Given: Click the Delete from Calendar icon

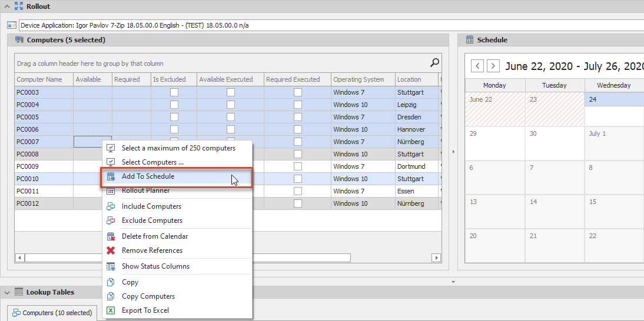Looking at the screenshot, I should pos(111,236).
